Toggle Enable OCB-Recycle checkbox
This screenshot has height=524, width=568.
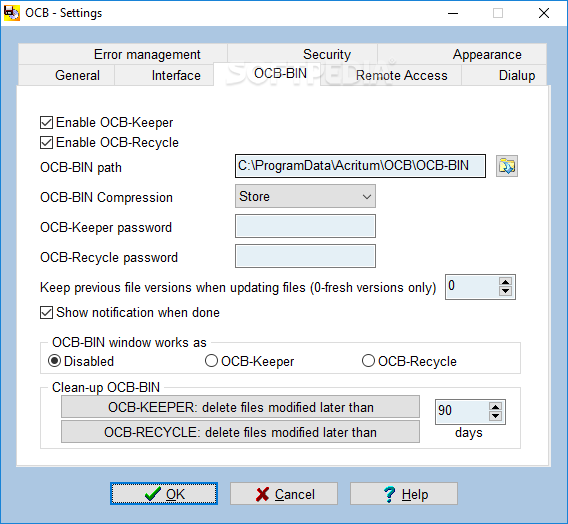[46, 143]
